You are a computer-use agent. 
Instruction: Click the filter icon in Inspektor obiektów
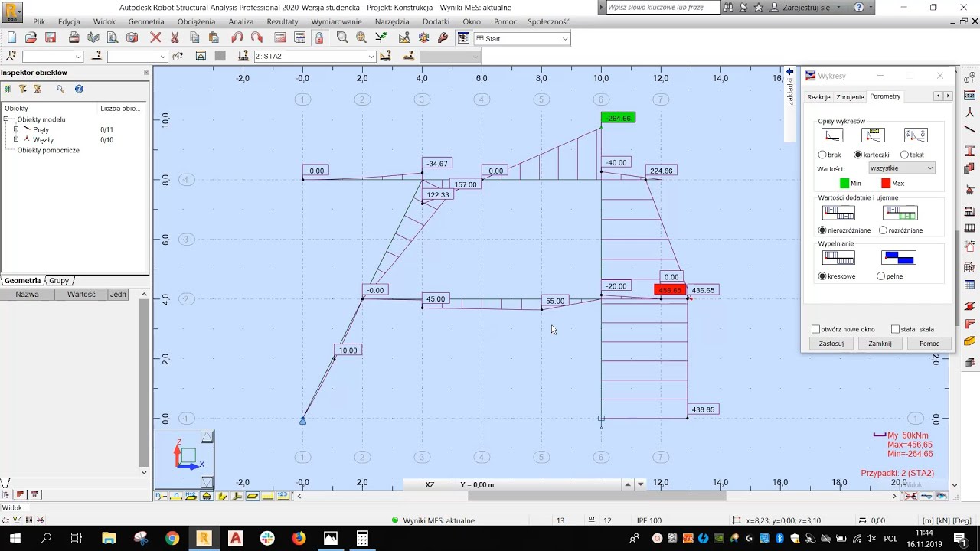pos(22,89)
